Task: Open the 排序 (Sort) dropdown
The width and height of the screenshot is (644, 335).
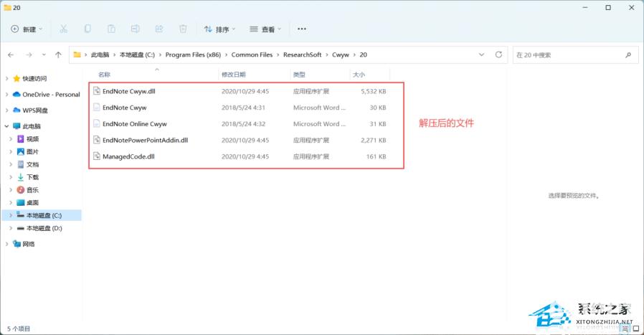Action: (x=219, y=29)
